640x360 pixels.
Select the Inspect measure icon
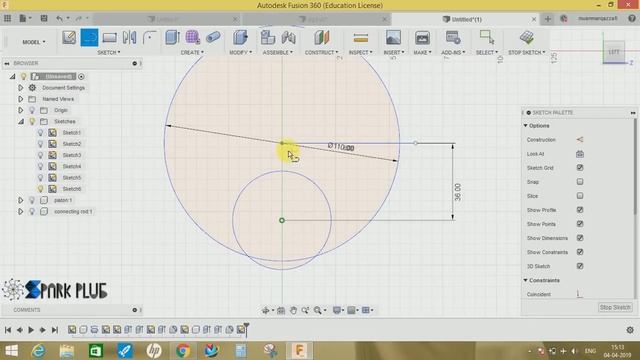pos(360,38)
